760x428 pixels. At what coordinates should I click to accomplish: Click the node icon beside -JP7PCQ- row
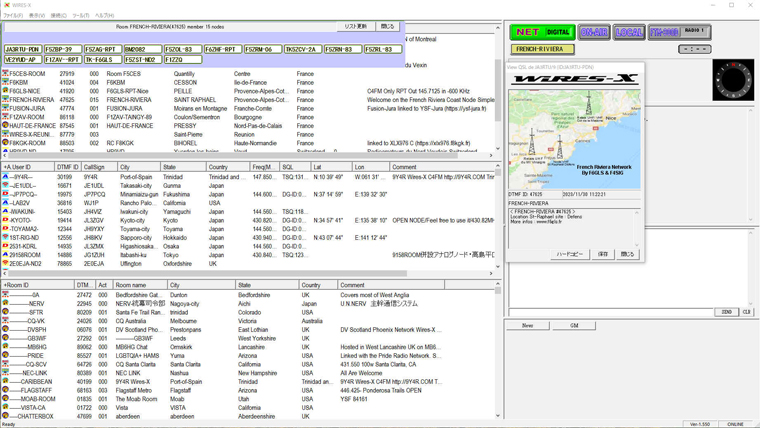click(x=5, y=194)
